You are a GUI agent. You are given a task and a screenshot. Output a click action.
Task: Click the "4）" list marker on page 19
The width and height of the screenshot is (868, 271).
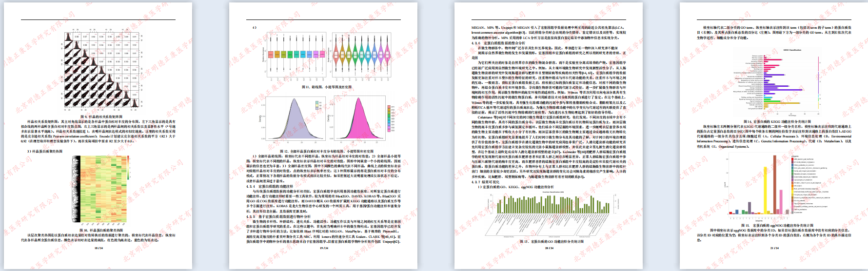pos(254,28)
